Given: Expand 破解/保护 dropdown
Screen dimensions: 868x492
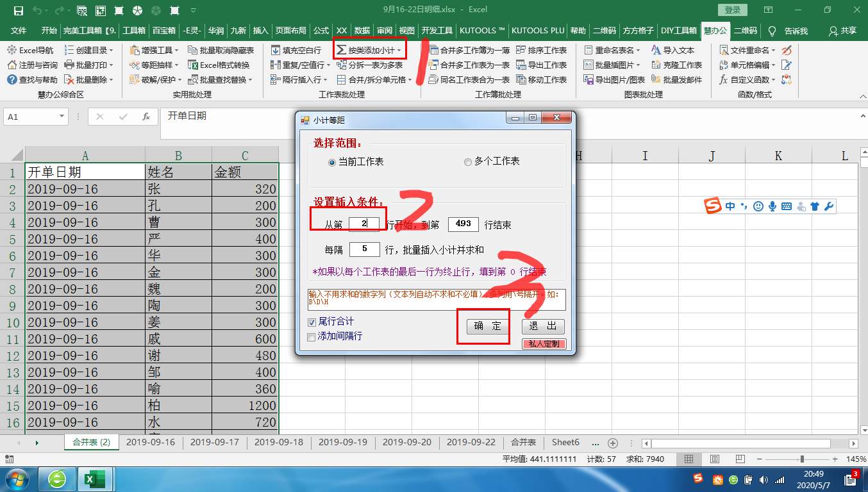Looking at the screenshot, I should click(180, 79).
